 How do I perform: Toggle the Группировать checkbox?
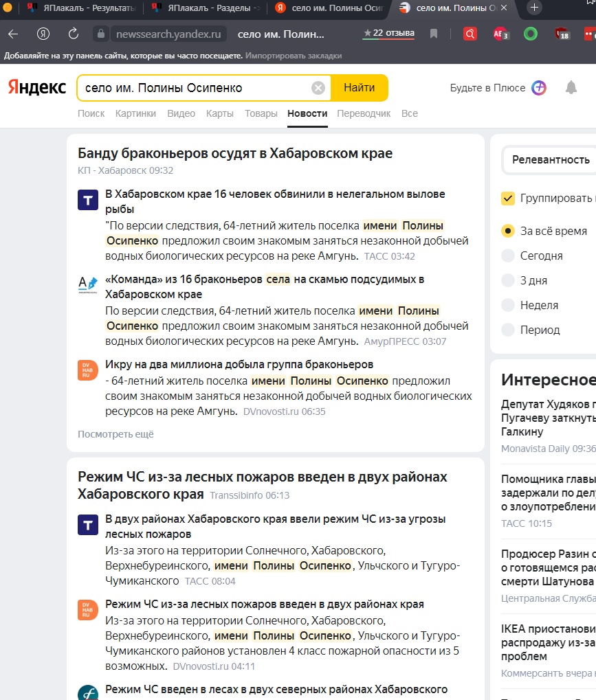[x=508, y=199]
